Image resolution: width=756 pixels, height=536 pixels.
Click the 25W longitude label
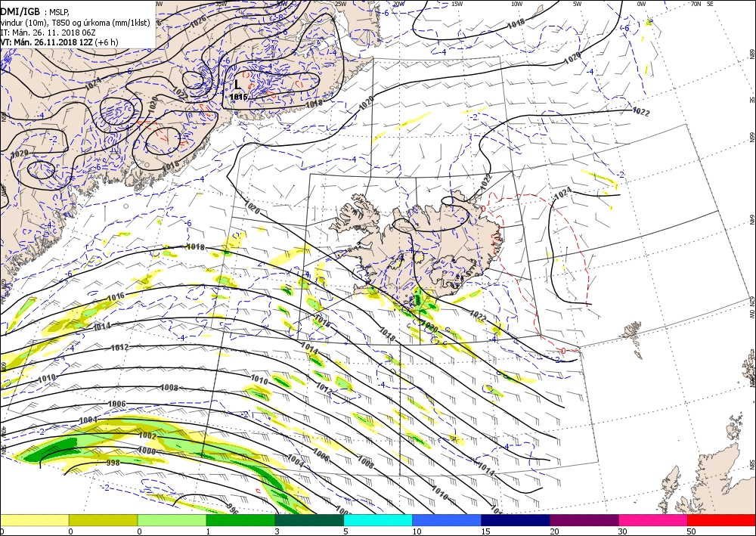coord(340,5)
